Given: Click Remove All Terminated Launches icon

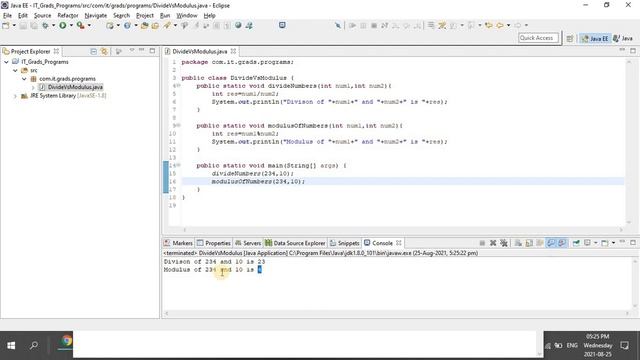Looking at the screenshot, I should [504, 243].
